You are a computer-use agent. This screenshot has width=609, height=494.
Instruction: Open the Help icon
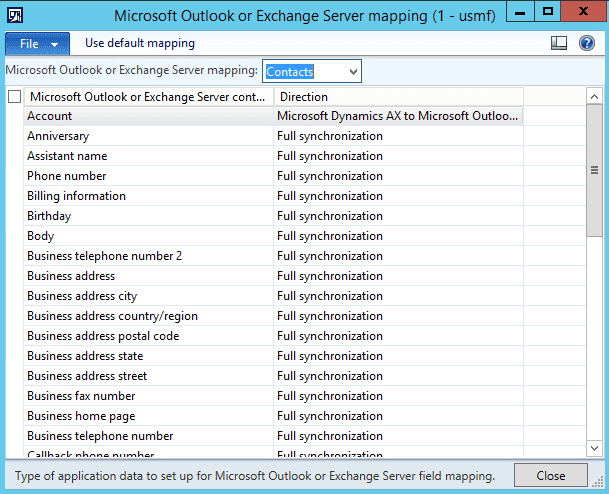586,43
